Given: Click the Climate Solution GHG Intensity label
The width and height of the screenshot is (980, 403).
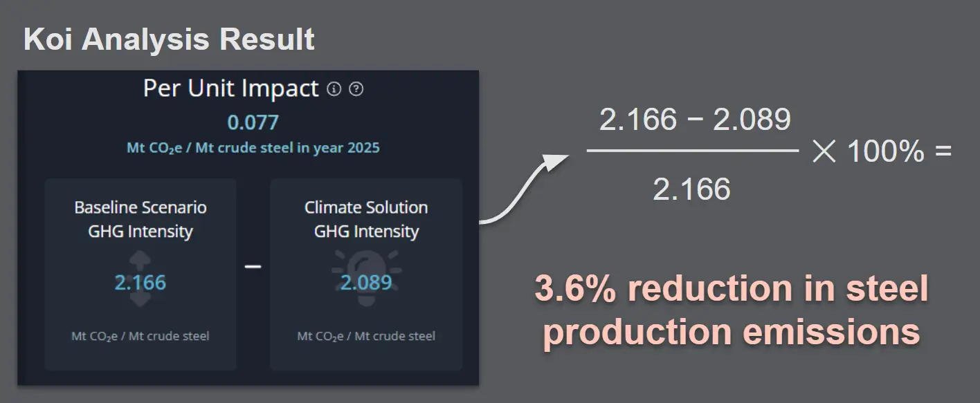Looking at the screenshot, I should coord(366,219).
